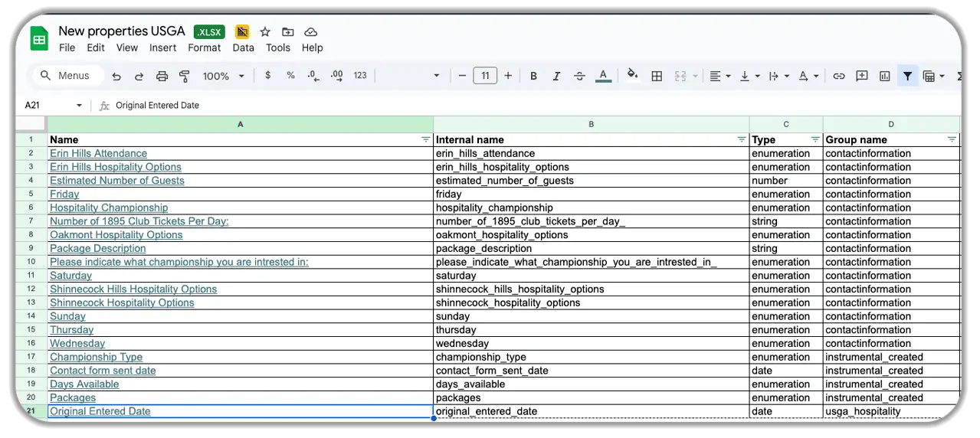
Task: Check the cloud document status icon
Action: [x=310, y=31]
